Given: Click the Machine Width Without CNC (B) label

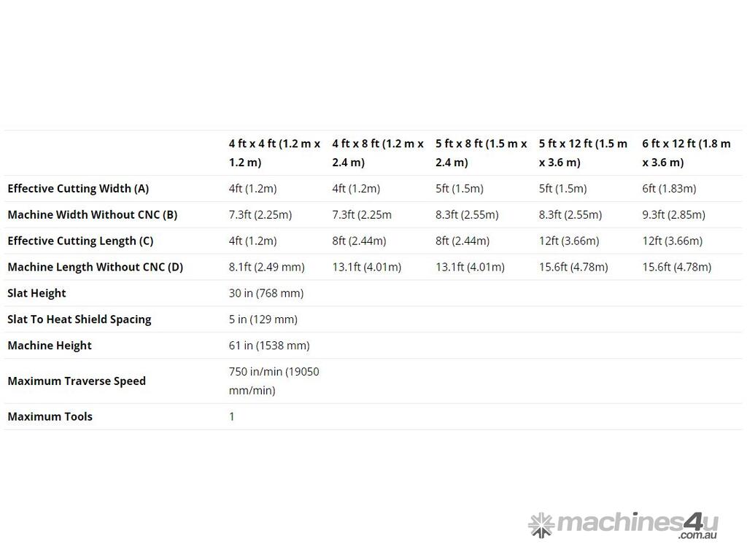Looking at the screenshot, I should pos(93,214).
